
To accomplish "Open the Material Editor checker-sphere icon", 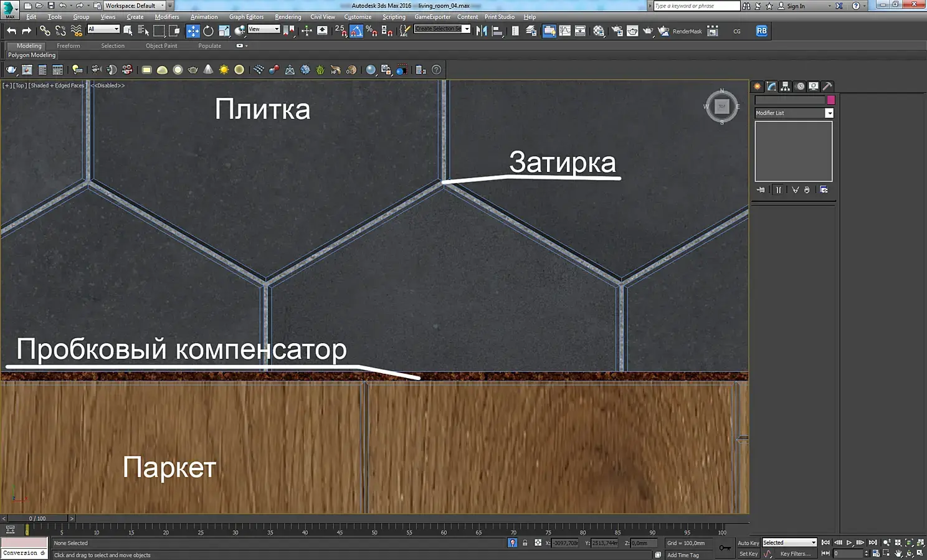I will click(x=599, y=31).
